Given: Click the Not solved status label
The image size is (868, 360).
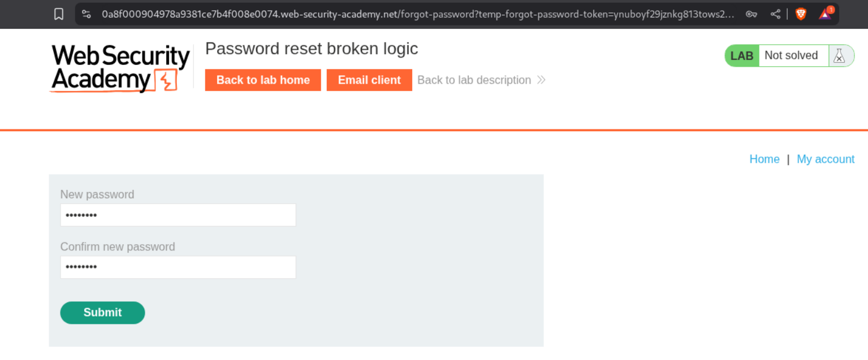Looking at the screenshot, I should coord(791,55).
